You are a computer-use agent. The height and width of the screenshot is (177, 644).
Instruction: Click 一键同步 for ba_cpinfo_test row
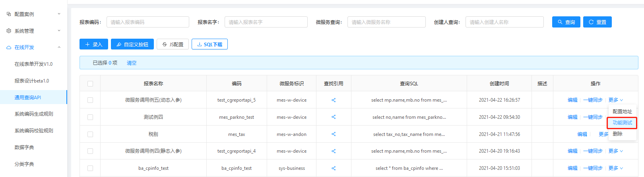point(593,168)
